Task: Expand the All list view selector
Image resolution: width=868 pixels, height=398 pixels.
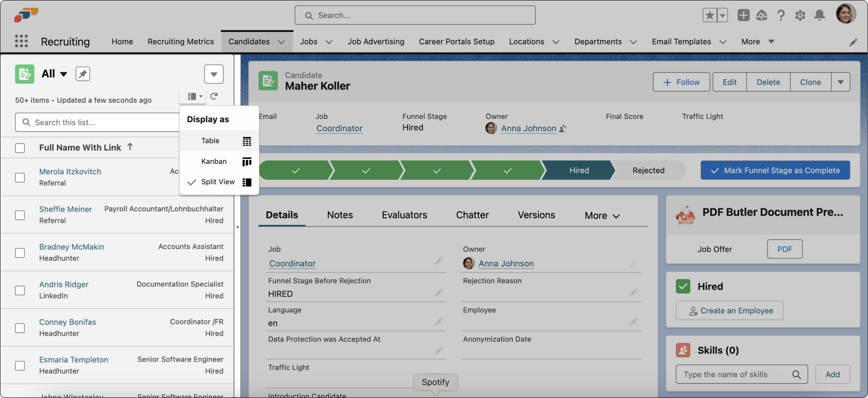Action: tap(63, 74)
